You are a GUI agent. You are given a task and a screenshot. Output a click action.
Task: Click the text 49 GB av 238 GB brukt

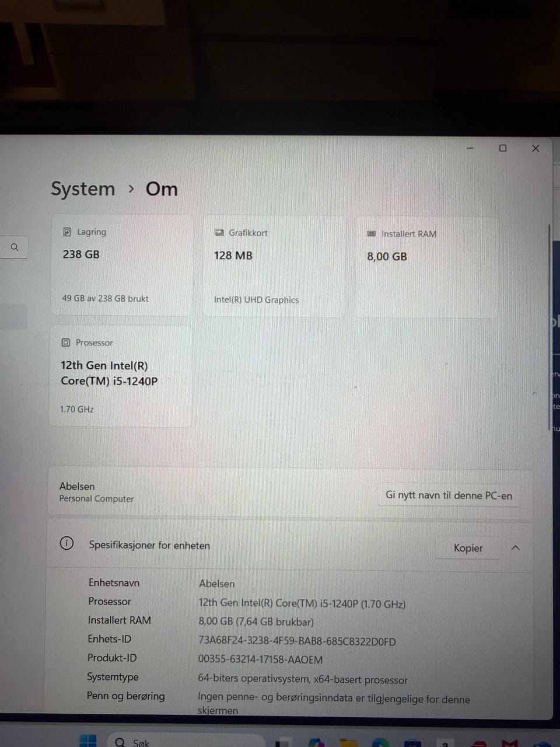tap(105, 298)
